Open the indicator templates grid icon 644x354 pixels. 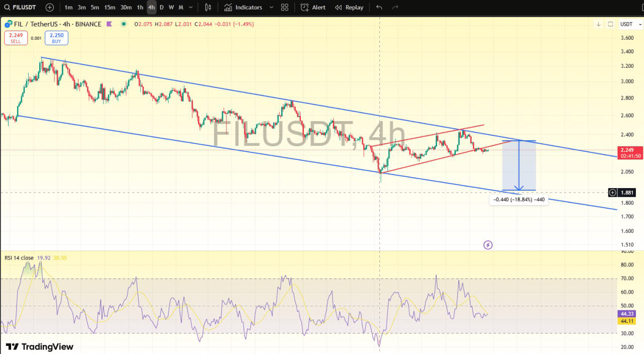[285, 8]
